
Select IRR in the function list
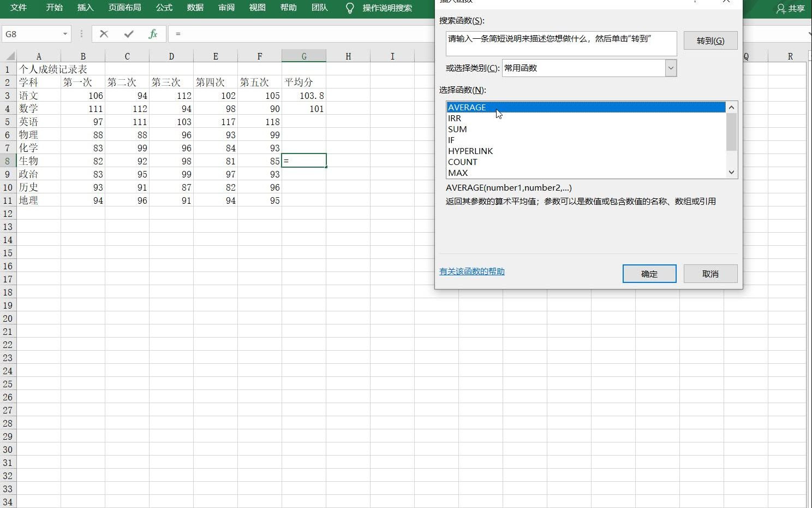coord(586,118)
